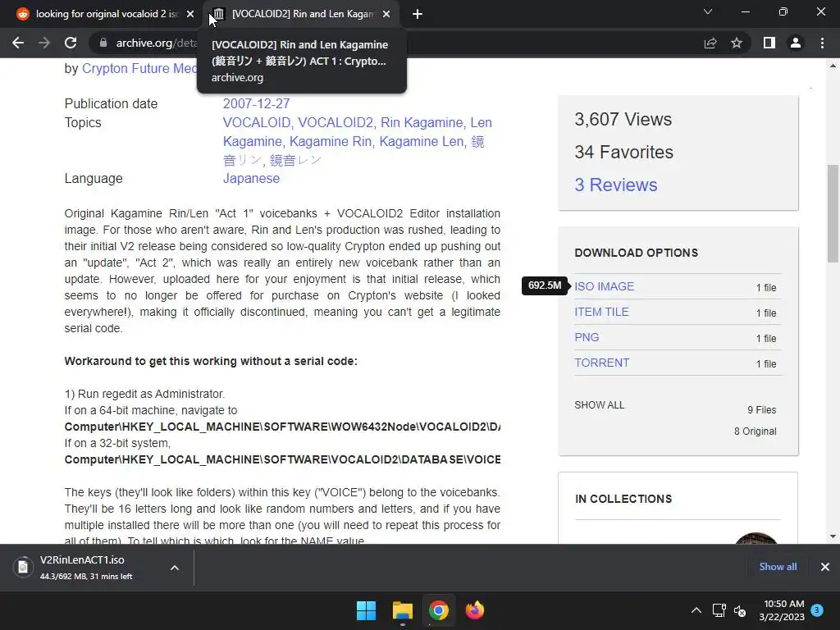Click the 'Workaround to get this working' heading

211,361
